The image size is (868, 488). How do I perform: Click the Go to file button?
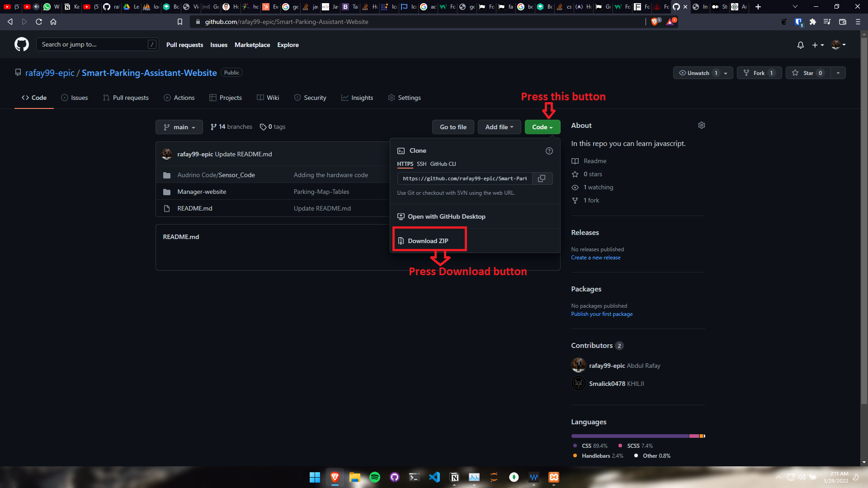(x=453, y=127)
